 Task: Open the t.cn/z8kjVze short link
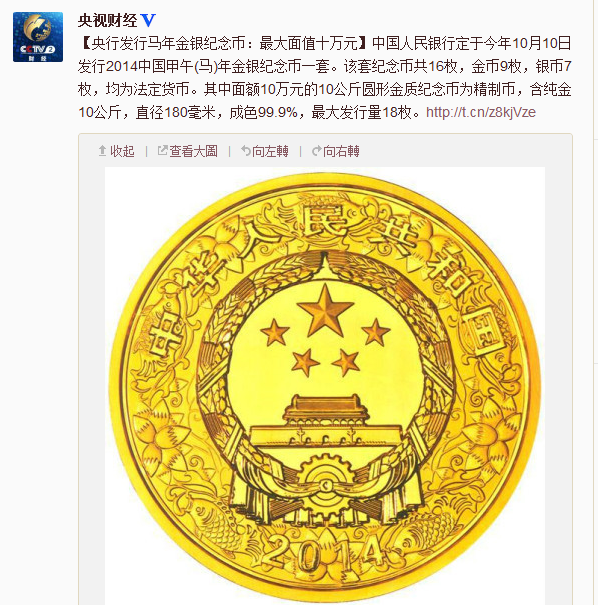(481, 112)
